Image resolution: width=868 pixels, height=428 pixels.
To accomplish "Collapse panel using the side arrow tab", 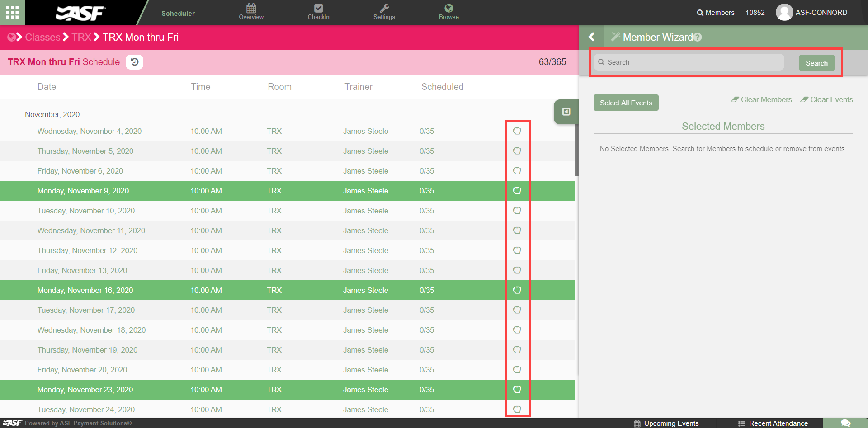I will coord(566,112).
